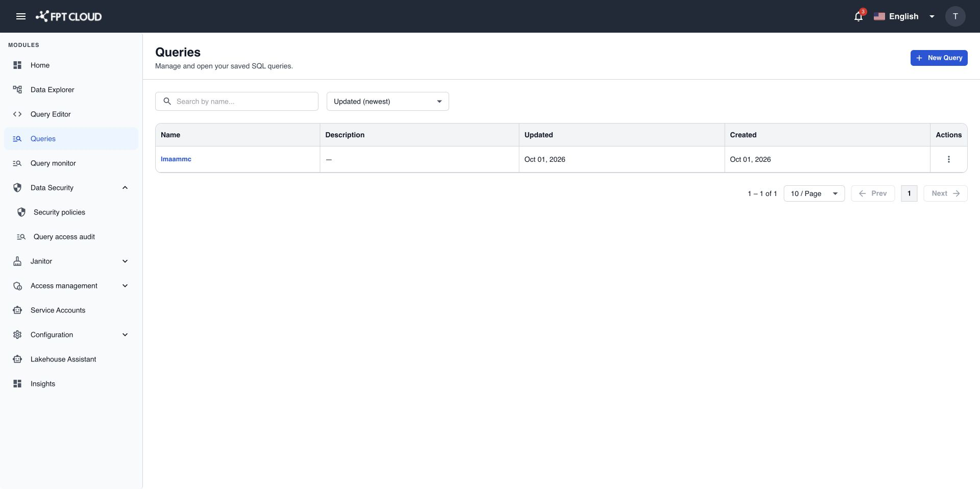Select page 1 in pagination
980x489 pixels.
pos(909,193)
